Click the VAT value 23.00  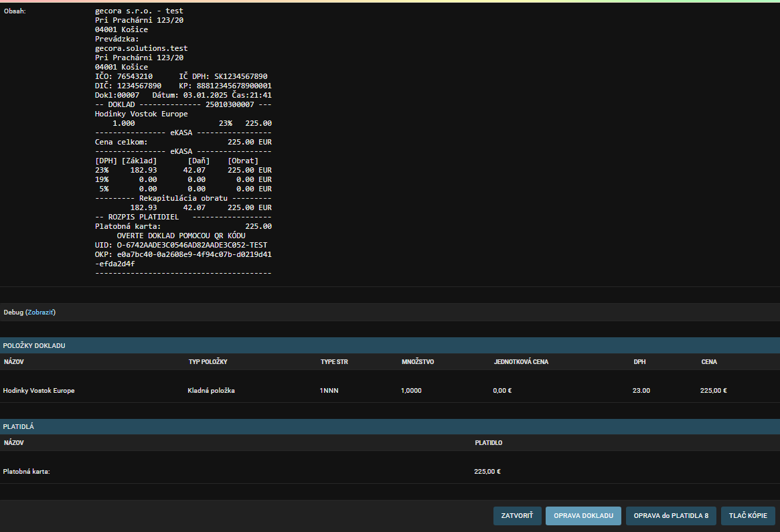tap(641, 391)
